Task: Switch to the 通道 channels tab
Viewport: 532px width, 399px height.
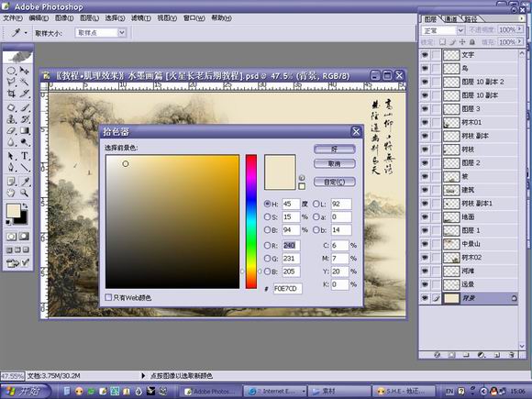Action: pos(451,19)
